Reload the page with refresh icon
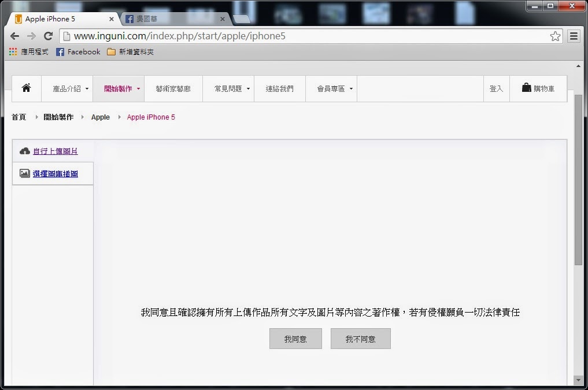 coord(48,36)
